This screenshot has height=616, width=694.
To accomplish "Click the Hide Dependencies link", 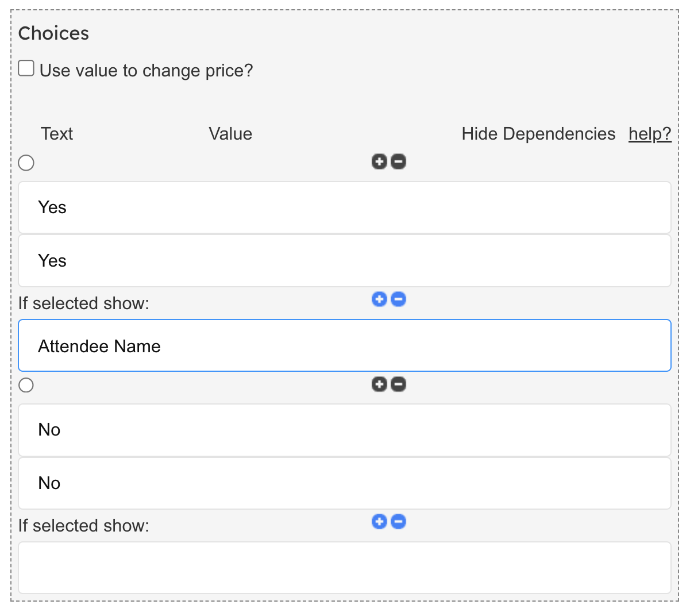I will coord(538,134).
